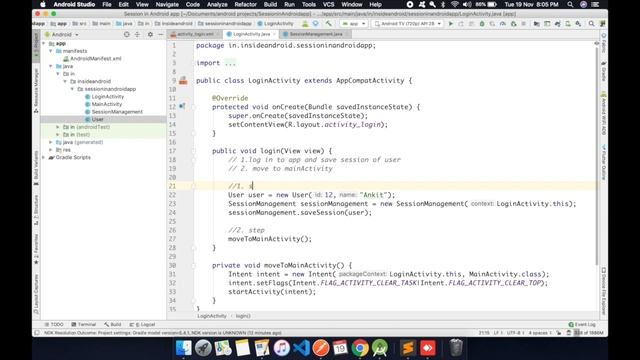
Task: Click the memory indicator in the status bar
Action: coord(588,333)
